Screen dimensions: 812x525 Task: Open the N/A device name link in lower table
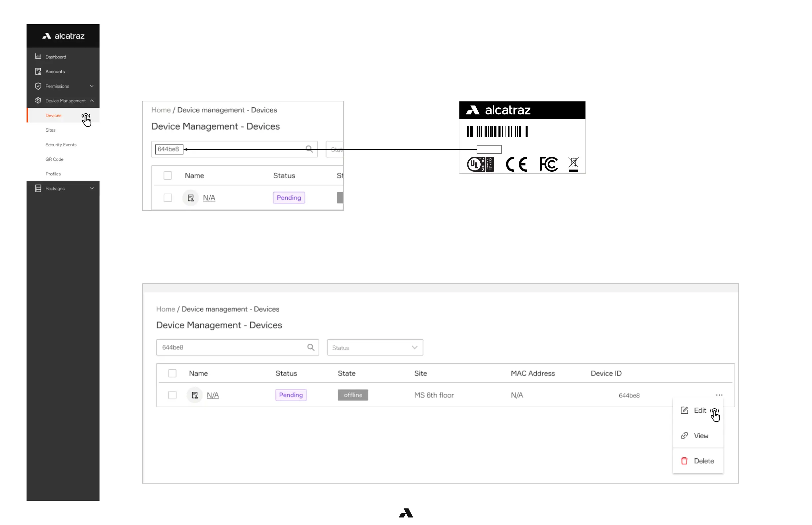pyautogui.click(x=213, y=395)
